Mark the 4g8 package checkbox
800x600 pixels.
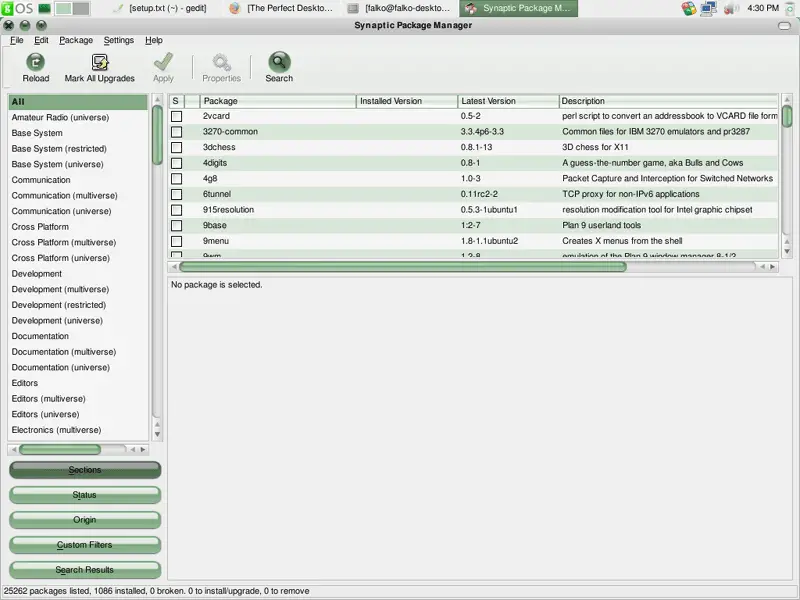(177, 179)
